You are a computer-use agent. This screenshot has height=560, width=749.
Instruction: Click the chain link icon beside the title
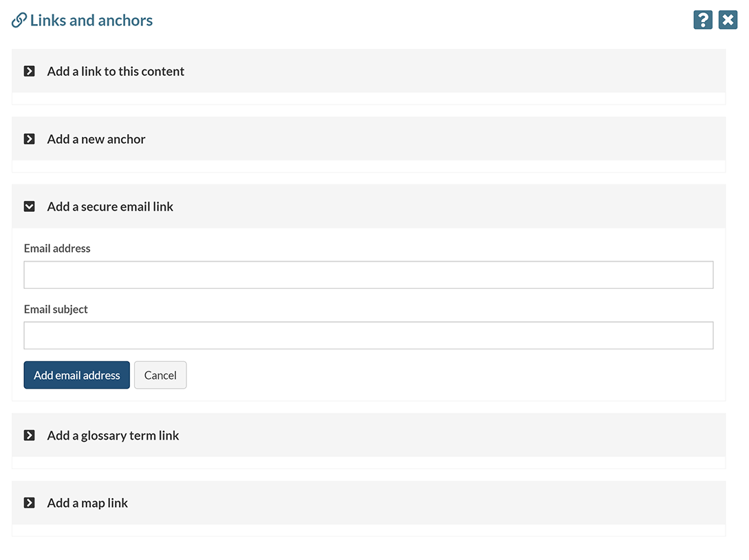click(19, 21)
